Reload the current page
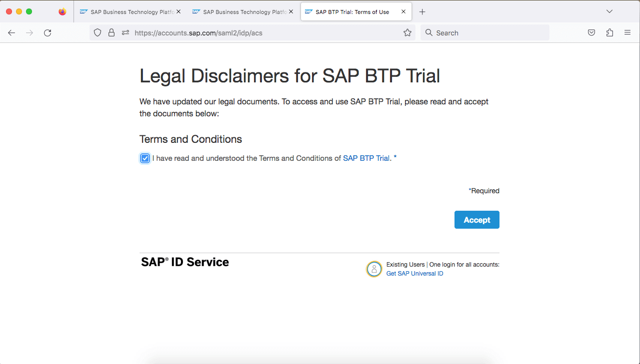640x364 pixels. coord(47,32)
